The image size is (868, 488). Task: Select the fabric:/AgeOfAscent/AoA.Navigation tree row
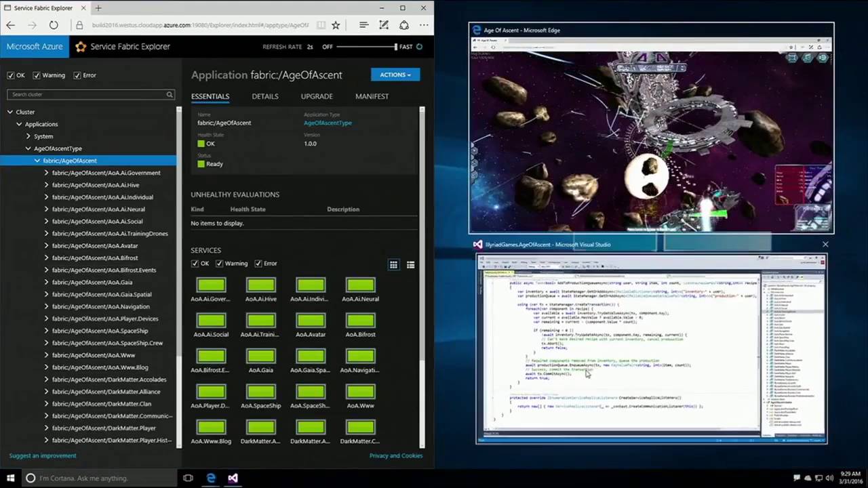100,306
